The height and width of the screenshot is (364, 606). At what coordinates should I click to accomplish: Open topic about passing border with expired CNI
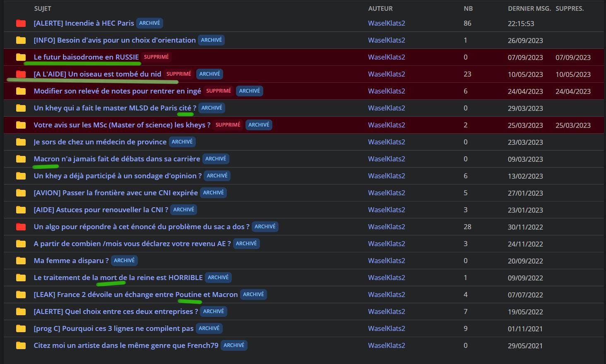[x=115, y=193]
